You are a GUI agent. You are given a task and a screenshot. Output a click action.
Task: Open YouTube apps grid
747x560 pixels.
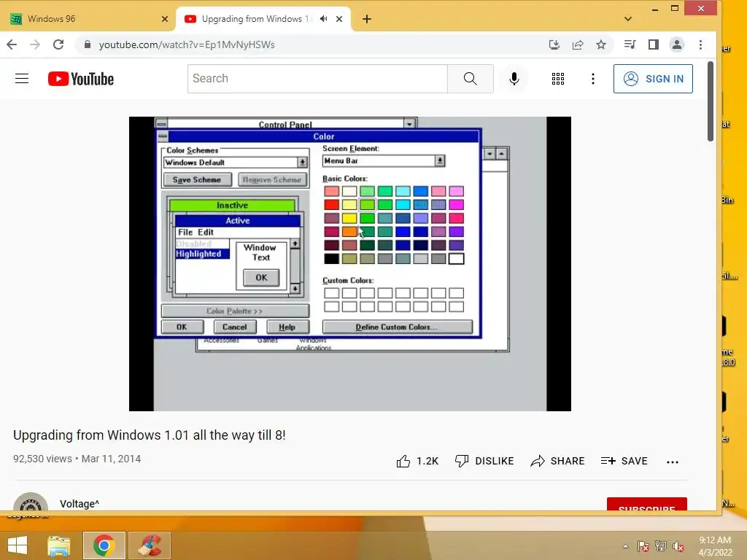click(x=558, y=79)
